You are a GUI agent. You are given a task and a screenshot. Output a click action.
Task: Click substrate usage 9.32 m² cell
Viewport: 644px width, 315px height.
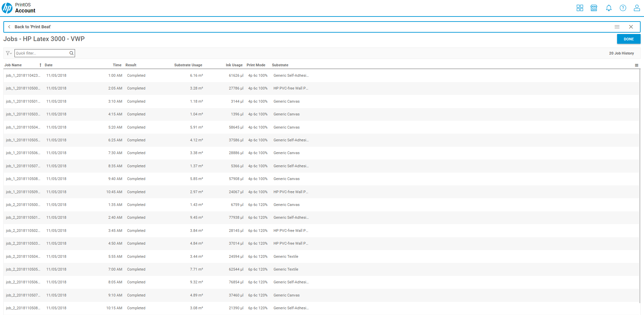pyautogui.click(x=196, y=282)
